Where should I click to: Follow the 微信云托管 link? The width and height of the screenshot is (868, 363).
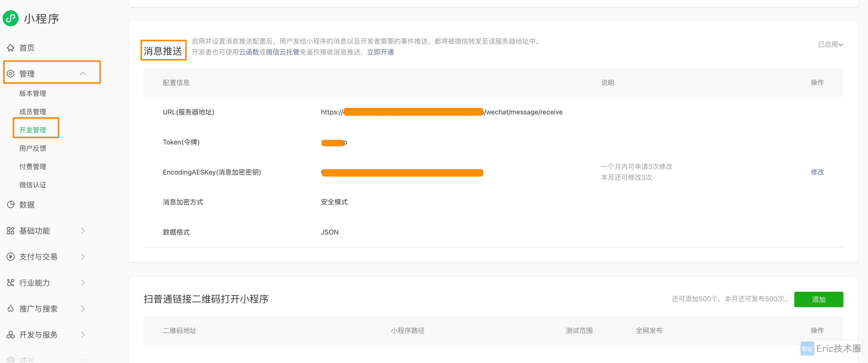(283, 52)
